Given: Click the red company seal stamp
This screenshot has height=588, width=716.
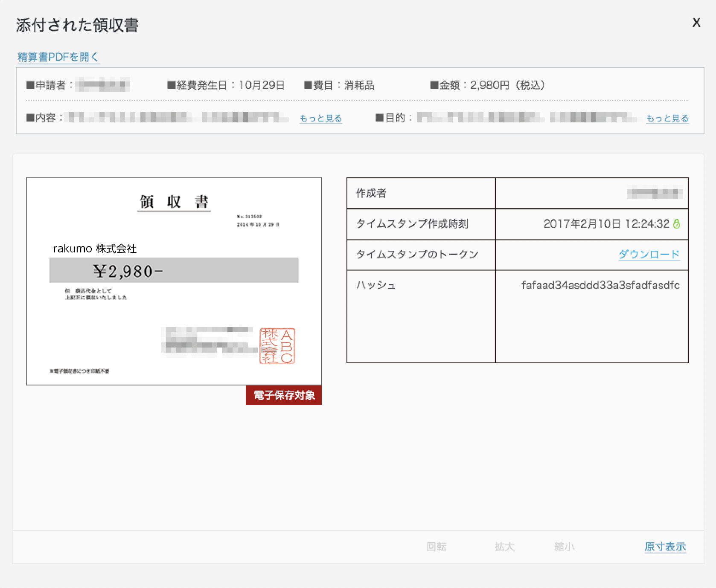Looking at the screenshot, I should click(277, 346).
